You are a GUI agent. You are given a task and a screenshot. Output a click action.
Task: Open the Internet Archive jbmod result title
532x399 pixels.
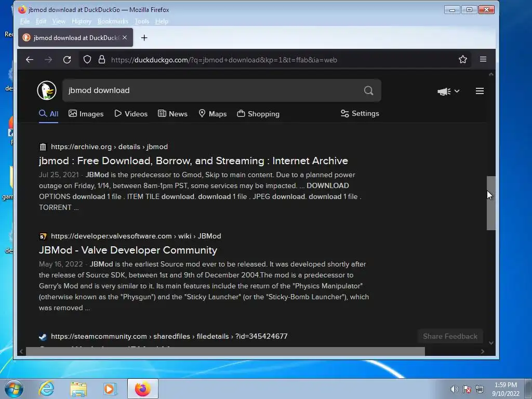click(x=193, y=161)
